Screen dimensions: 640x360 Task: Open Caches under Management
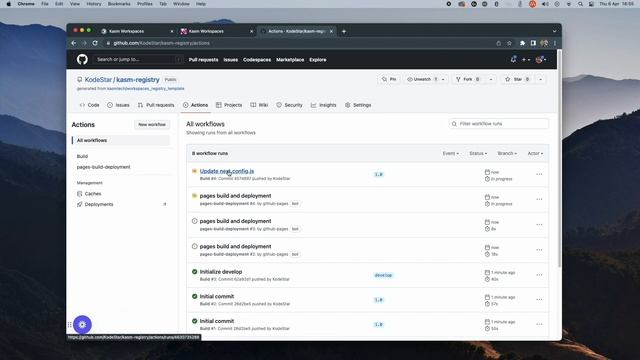click(x=93, y=193)
